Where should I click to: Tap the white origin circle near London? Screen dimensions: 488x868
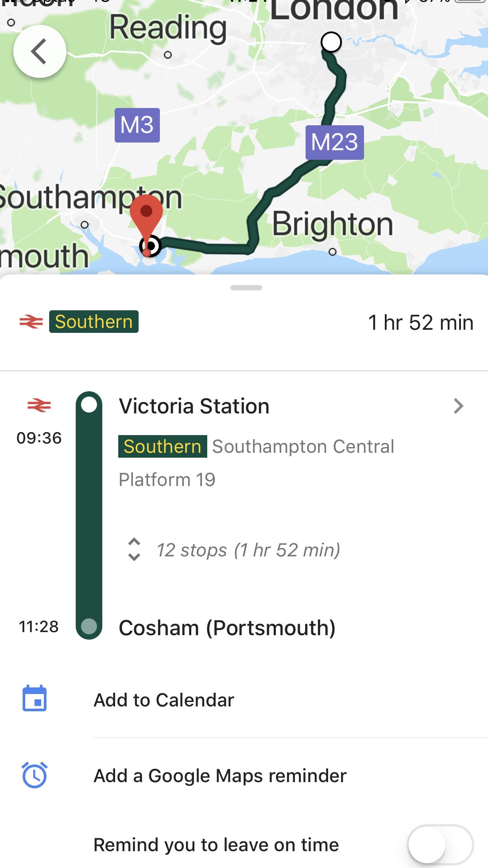click(331, 42)
